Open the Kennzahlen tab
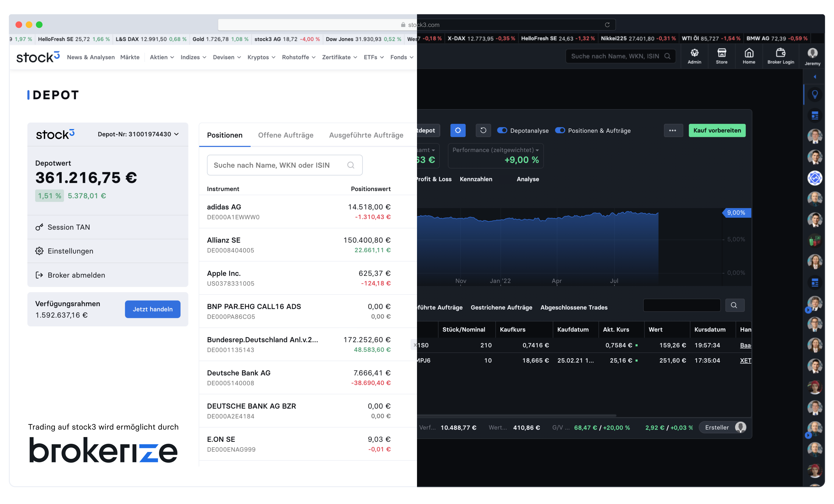Viewport: 834px width, 504px height. [x=476, y=179]
